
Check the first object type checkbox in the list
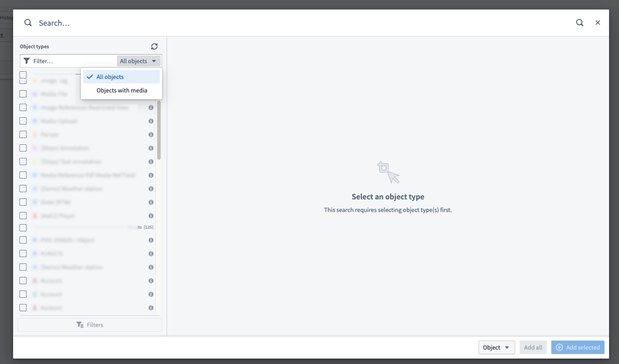(x=23, y=74)
